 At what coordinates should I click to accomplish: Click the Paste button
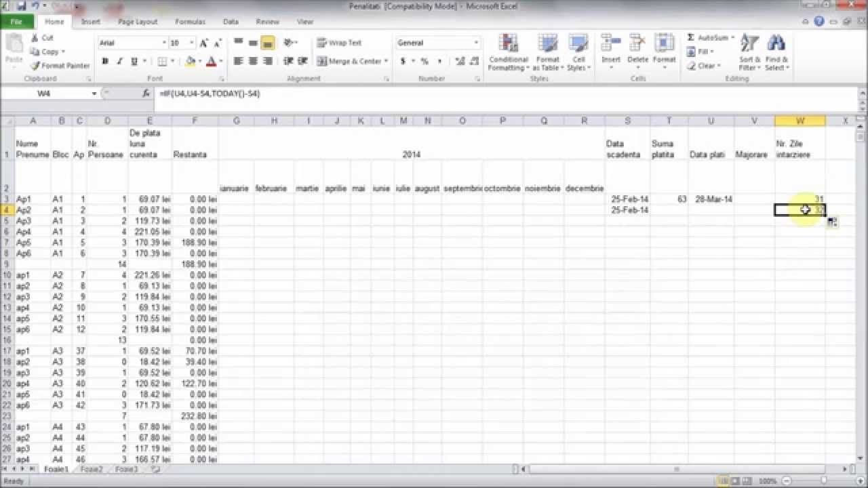pyautogui.click(x=14, y=50)
